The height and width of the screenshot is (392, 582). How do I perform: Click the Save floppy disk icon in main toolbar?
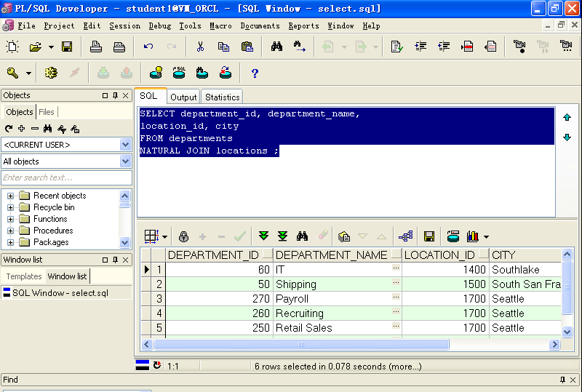pos(67,47)
